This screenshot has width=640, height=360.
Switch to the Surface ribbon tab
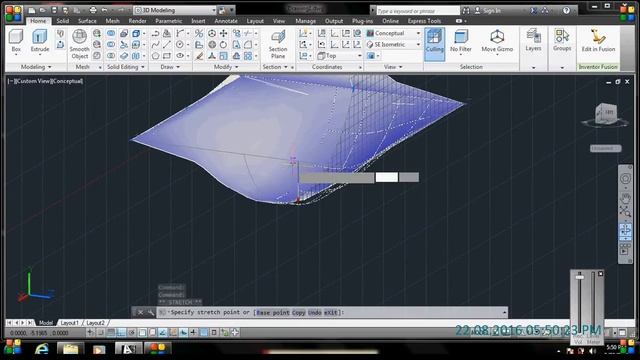tap(87, 21)
